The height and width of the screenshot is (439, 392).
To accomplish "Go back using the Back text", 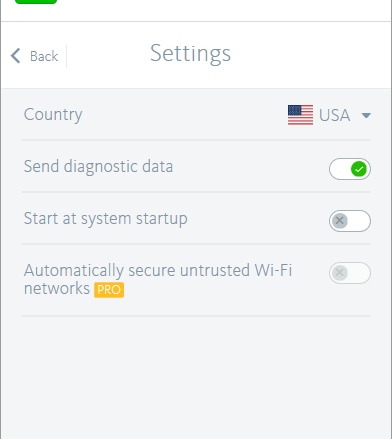I will point(44,56).
